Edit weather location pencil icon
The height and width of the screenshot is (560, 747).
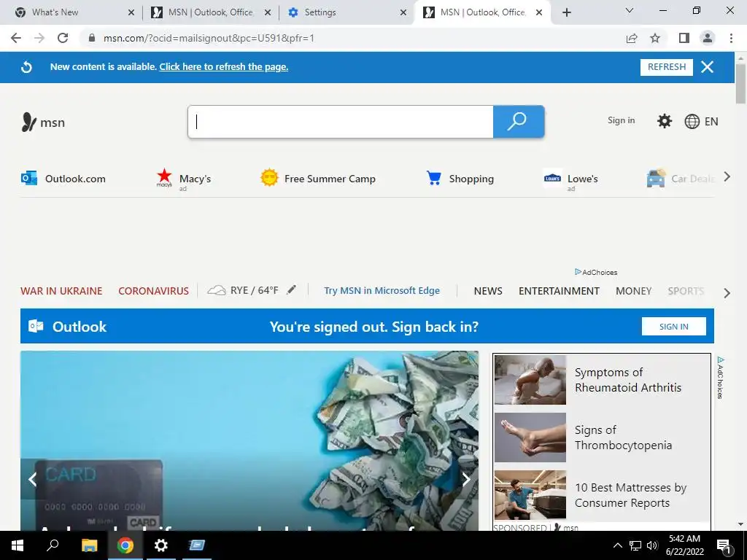coord(291,289)
